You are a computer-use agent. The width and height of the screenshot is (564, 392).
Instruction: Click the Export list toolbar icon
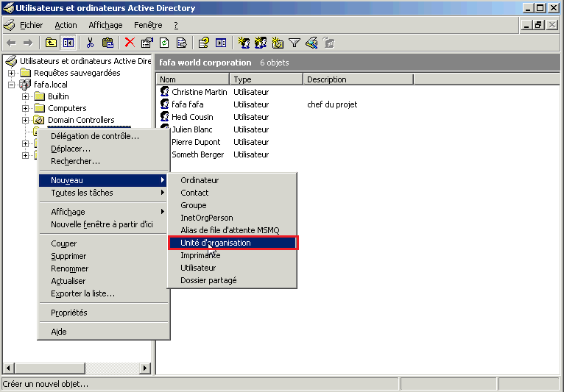(x=182, y=43)
